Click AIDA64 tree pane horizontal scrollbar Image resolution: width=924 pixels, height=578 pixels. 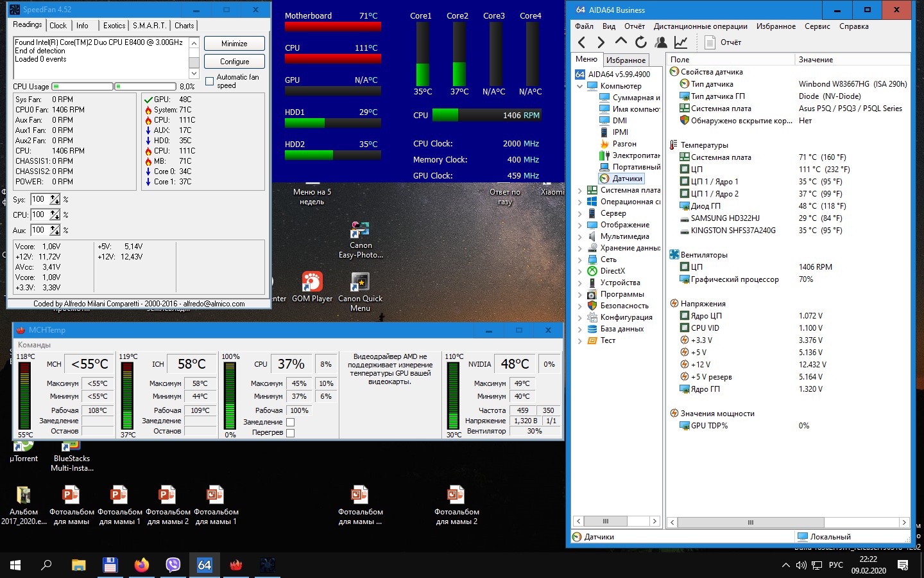coord(617,521)
